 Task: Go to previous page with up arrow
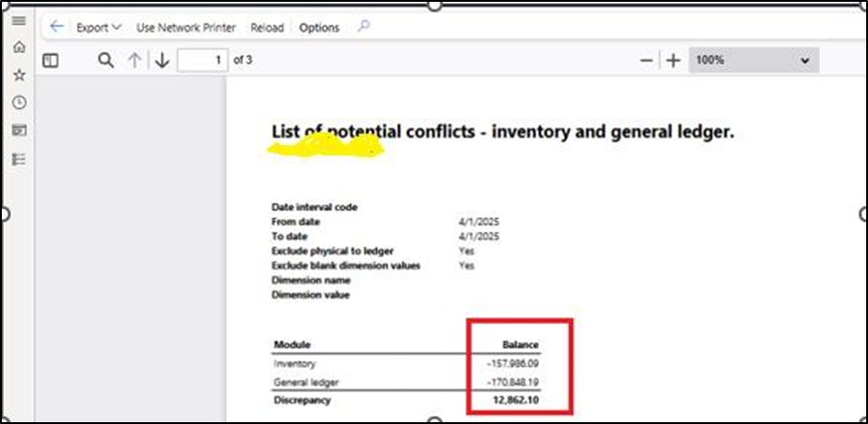pyautogui.click(x=134, y=60)
